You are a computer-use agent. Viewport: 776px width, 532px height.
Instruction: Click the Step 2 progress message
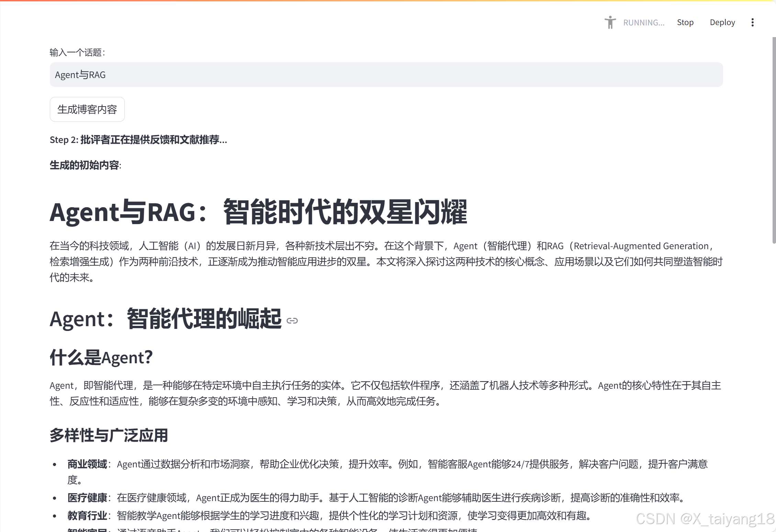coord(138,140)
